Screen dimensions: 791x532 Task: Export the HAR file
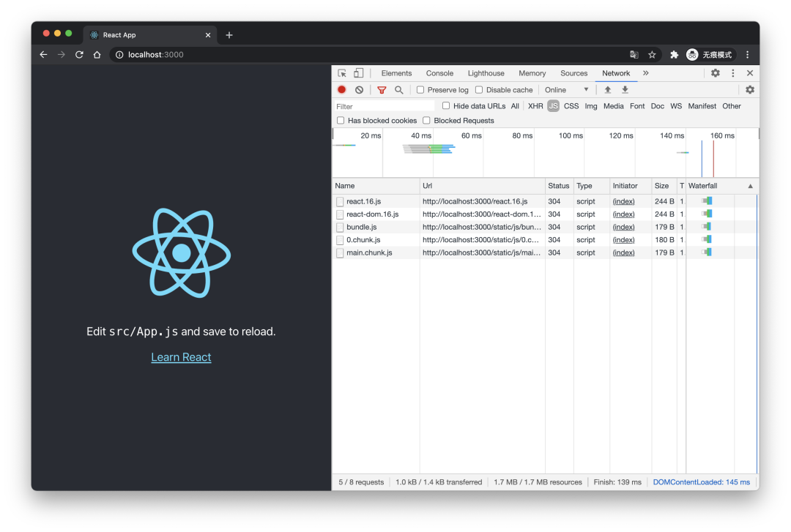coord(625,90)
